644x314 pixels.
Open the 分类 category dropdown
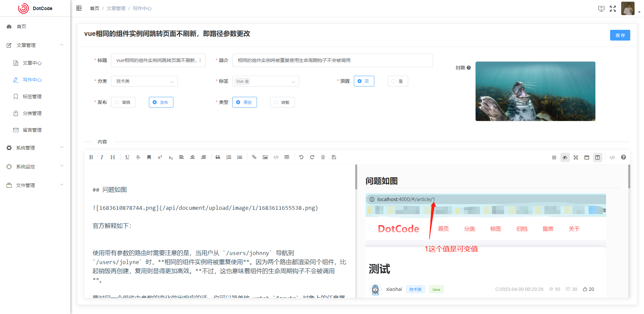144,81
